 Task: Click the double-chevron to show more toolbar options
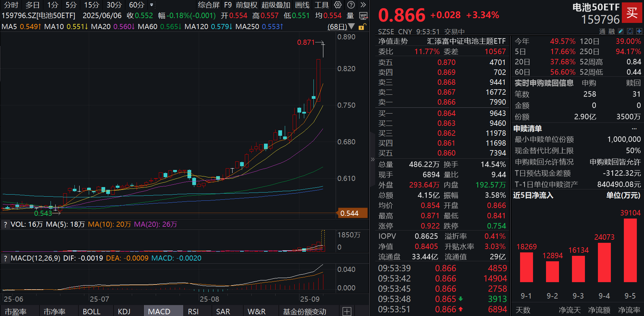pos(363,5)
